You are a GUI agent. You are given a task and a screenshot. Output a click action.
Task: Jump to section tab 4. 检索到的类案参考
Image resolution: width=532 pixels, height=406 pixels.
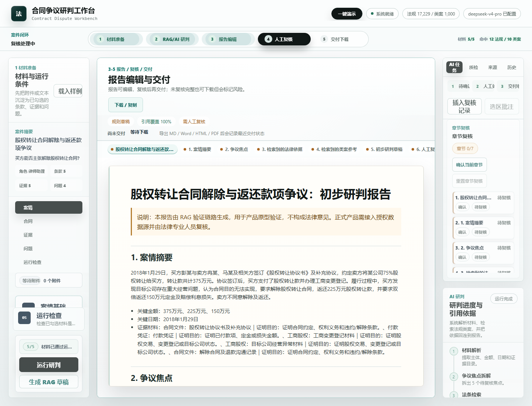tap(334, 149)
